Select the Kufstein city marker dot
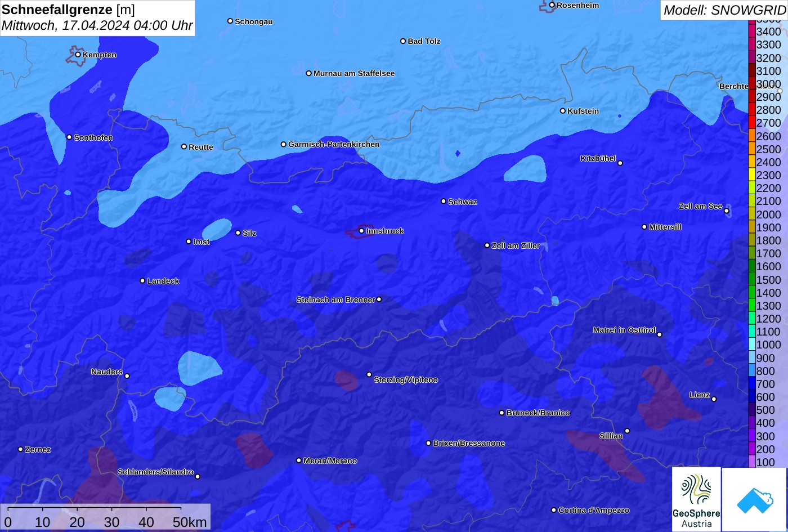The width and height of the screenshot is (788, 532). point(563,111)
